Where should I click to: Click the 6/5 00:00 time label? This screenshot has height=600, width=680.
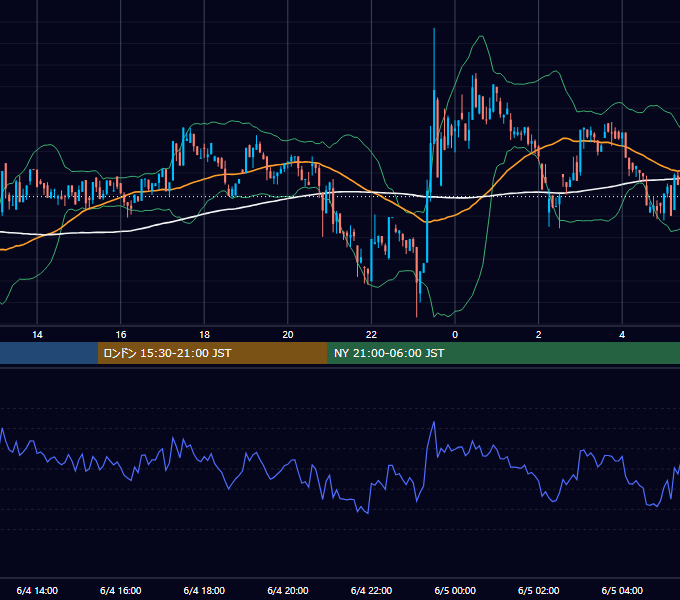[x=455, y=590]
